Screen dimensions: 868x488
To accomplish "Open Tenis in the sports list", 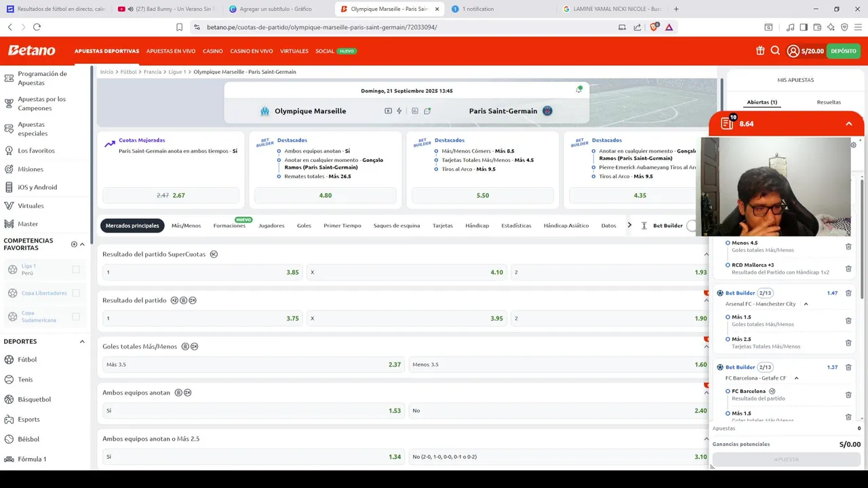I will (25, 380).
